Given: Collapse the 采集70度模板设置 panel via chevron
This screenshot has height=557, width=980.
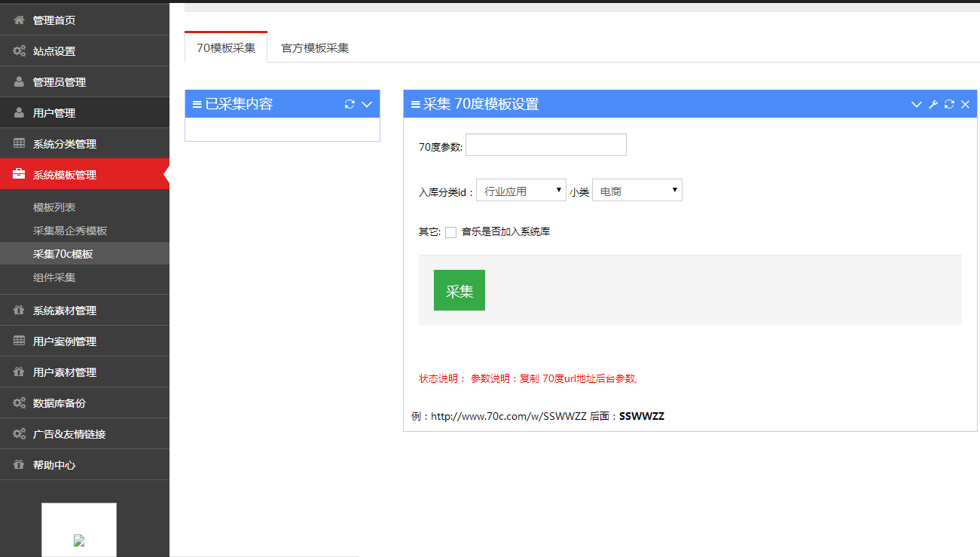Looking at the screenshot, I should tap(916, 104).
